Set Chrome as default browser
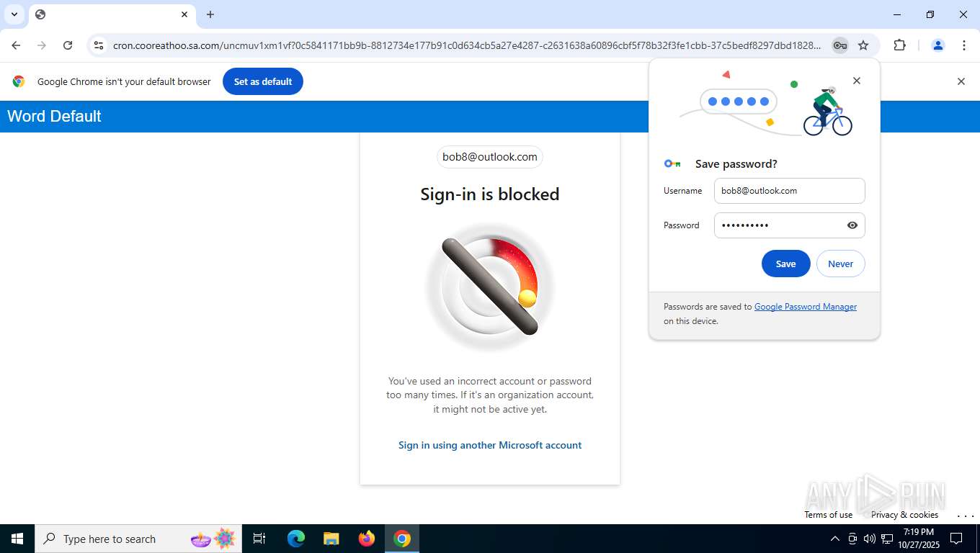The height and width of the screenshot is (553, 980). (x=262, y=81)
